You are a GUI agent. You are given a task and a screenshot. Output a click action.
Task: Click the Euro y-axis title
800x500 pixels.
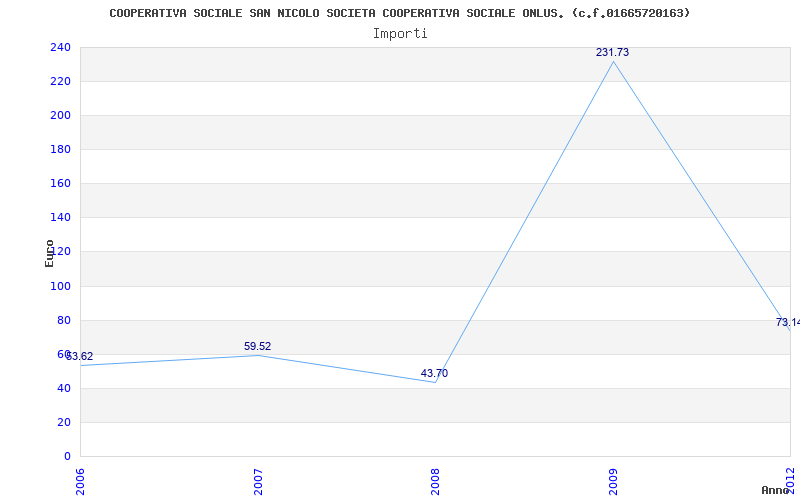[49, 253]
